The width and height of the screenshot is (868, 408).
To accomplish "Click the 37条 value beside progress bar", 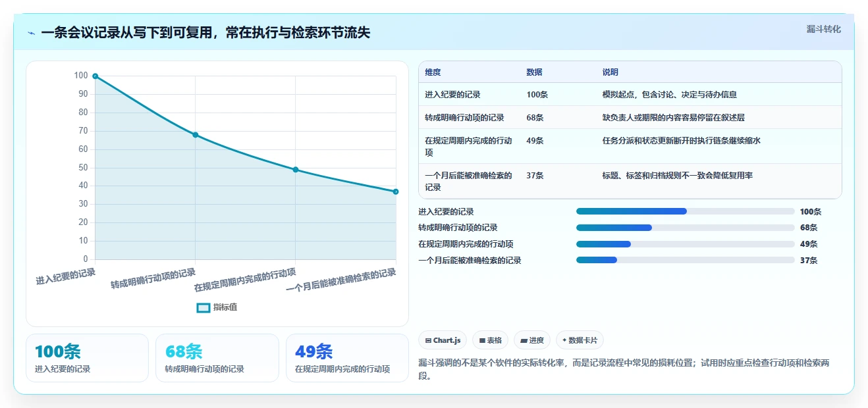I will [x=809, y=261].
